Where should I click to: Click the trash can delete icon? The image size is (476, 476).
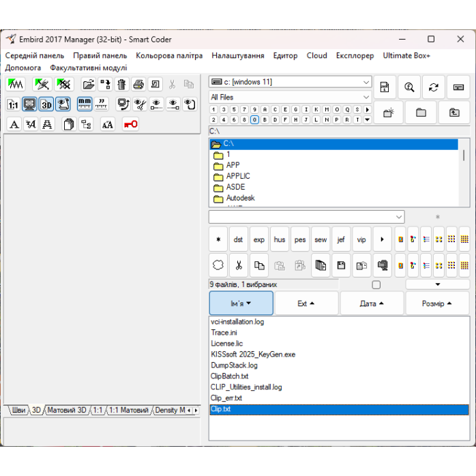click(x=122, y=85)
